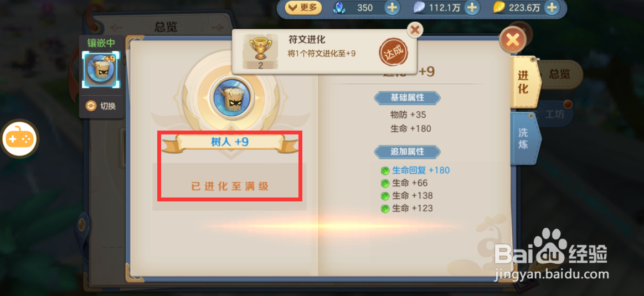Click the 已进化至满级 max level label

[x=230, y=186]
